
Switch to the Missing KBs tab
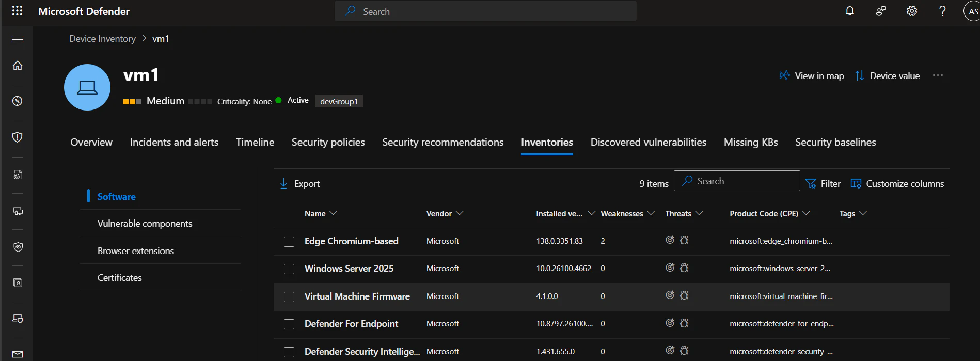tap(751, 142)
